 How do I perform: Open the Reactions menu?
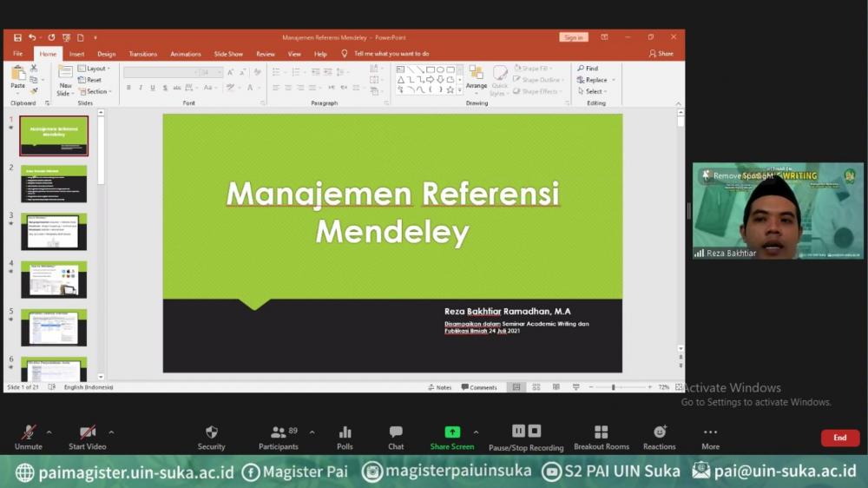pyautogui.click(x=659, y=433)
